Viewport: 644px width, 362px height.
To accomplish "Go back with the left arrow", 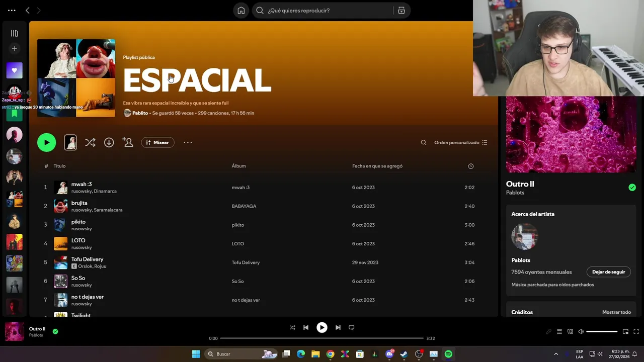I will 28,10.
